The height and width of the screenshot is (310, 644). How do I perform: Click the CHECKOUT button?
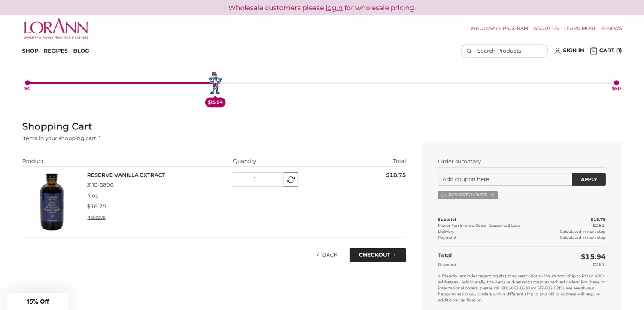coord(378,255)
